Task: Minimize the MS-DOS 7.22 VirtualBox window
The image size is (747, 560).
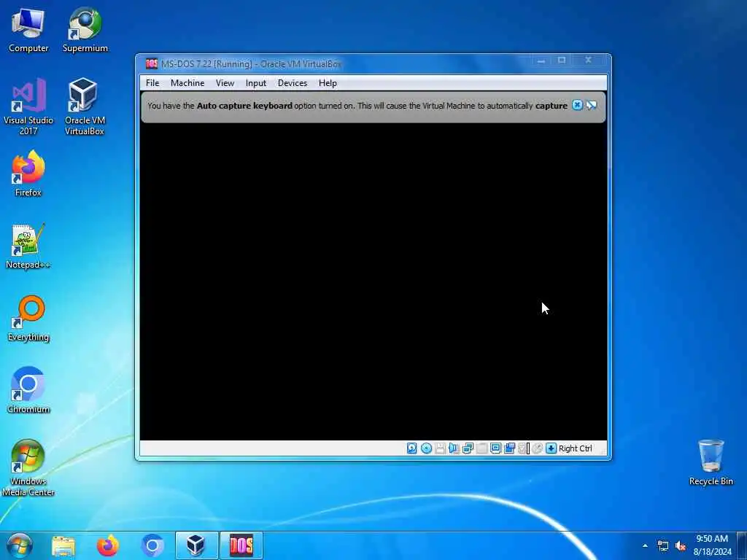Action: coord(541,61)
